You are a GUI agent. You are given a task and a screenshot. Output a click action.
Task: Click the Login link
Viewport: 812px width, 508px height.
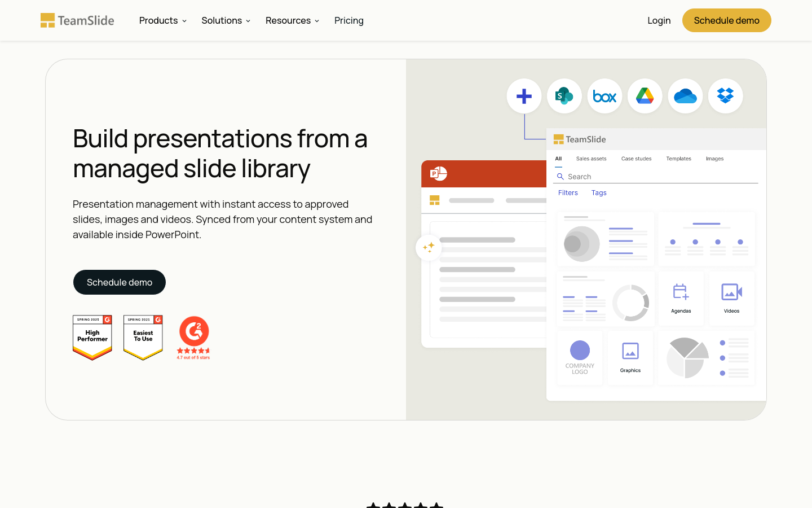[x=659, y=20]
